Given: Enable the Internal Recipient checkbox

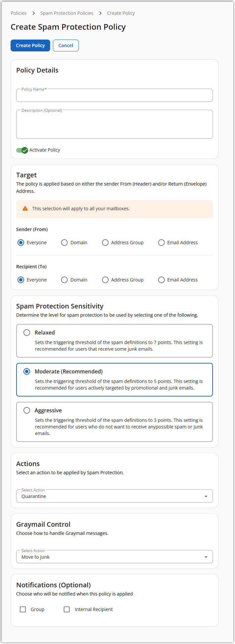Looking at the screenshot, I should coord(66,609).
